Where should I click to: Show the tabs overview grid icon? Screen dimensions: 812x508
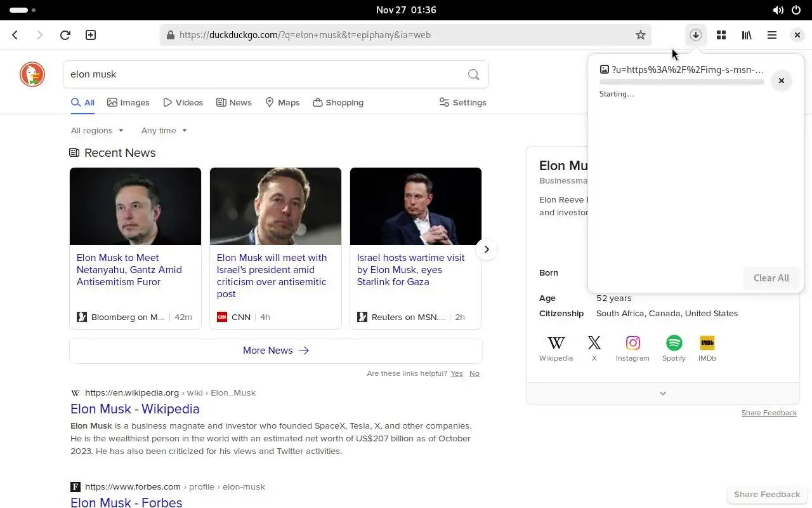click(721, 35)
